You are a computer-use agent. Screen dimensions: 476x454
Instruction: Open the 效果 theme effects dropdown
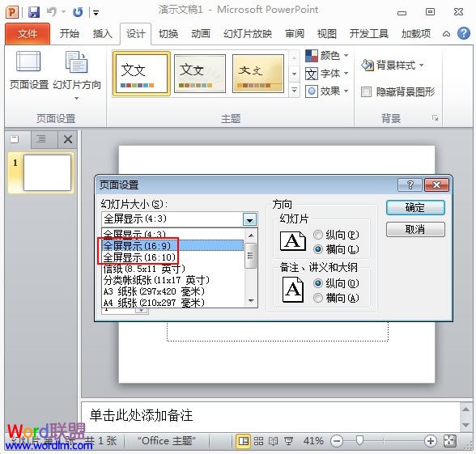[326, 91]
